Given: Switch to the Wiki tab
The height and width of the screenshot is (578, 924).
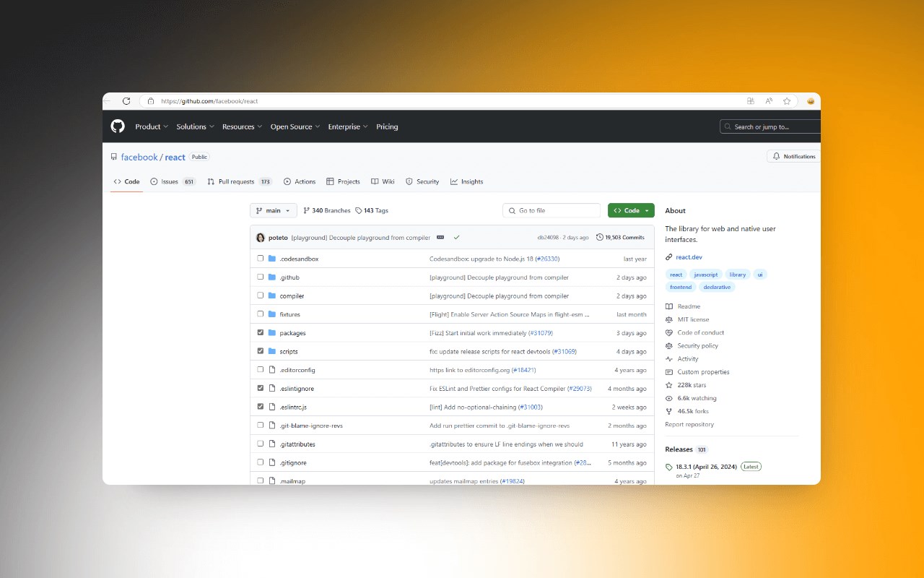Looking at the screenshot, I should pos(383,181).
